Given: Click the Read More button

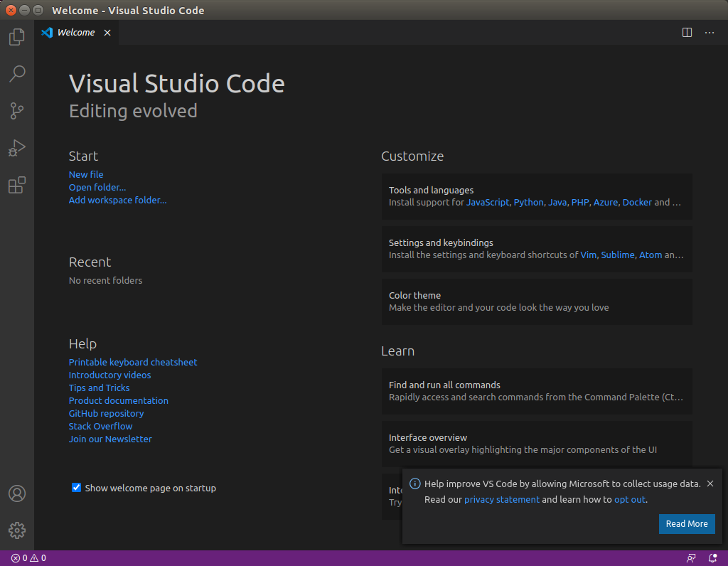Looking at the screenshot, I should coord(687,524).
